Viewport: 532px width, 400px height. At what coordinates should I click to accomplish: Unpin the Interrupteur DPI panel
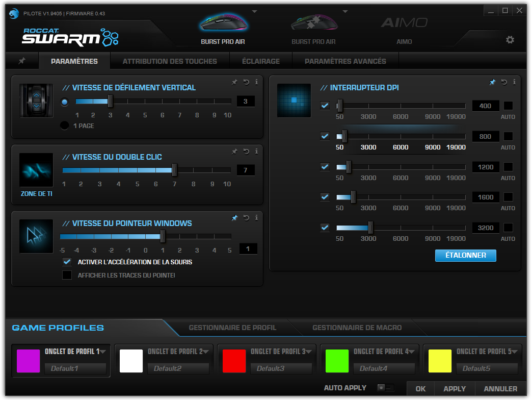492,82
